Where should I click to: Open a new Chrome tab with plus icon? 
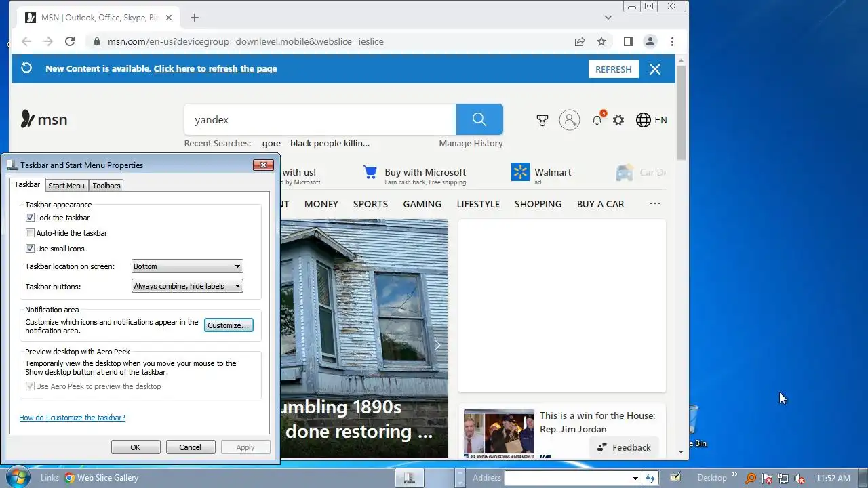(195, 18)
